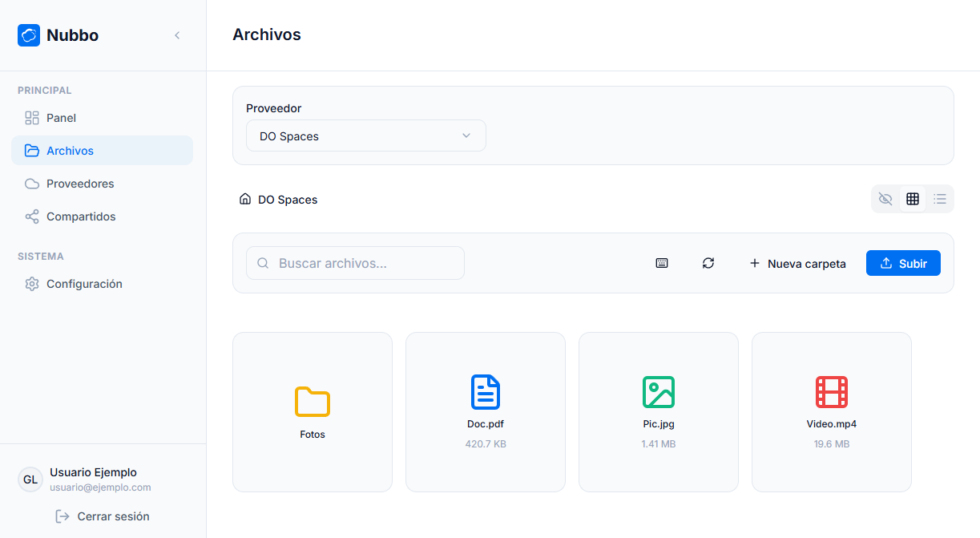980x538 pixels.
Task: Select the Doc.pdf file
Action: coord(486,411)
